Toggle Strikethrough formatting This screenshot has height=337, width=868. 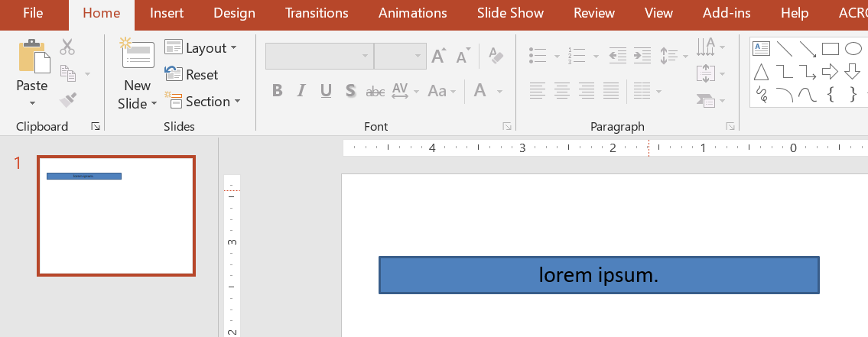coord(375,91)
